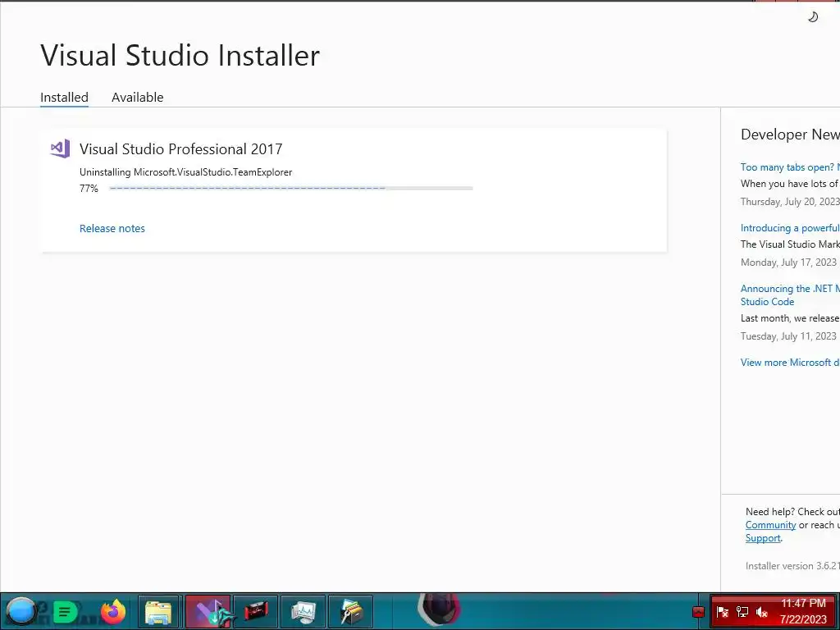Click the 'Developer News' heading
This screenshot has height=630, width=840.
pyautogui.click(x=790, y=135)
